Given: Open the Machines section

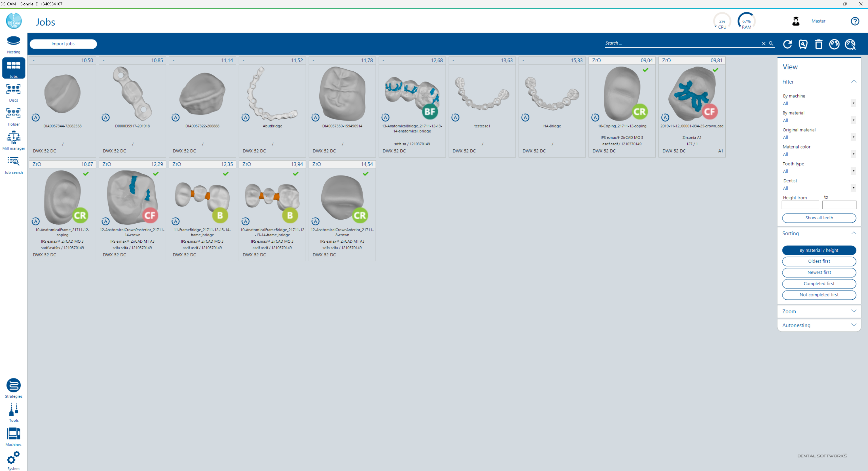Looking at the screenshot, I should [x=14, y=435].
